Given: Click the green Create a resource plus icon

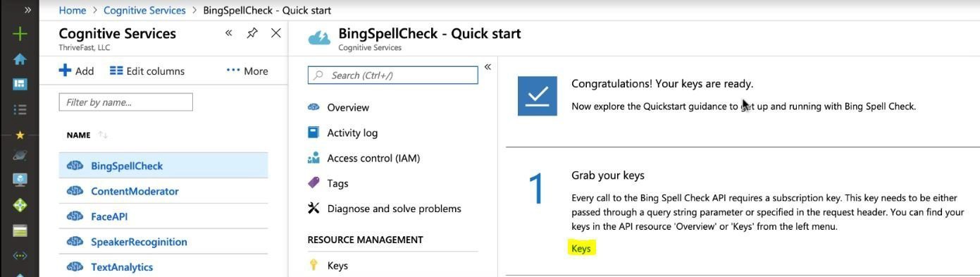Looking at the screenshot, I should pyautogui.click(x=20, y=34).
